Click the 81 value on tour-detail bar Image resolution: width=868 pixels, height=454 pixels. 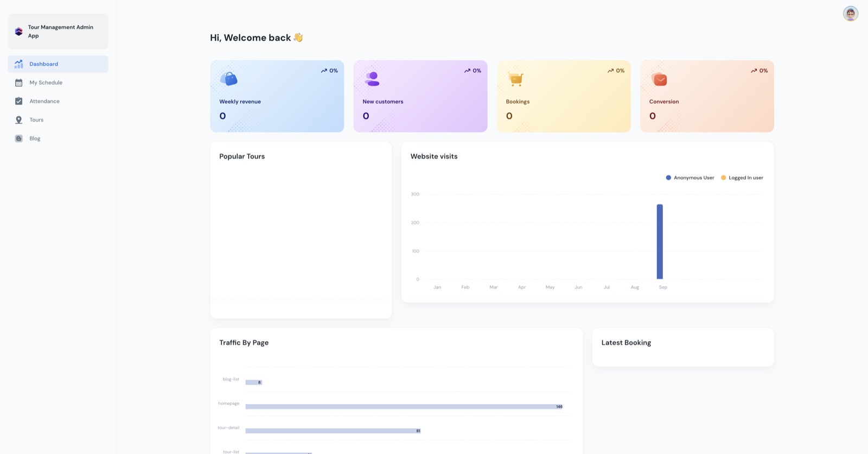click(x=418, y=431)
